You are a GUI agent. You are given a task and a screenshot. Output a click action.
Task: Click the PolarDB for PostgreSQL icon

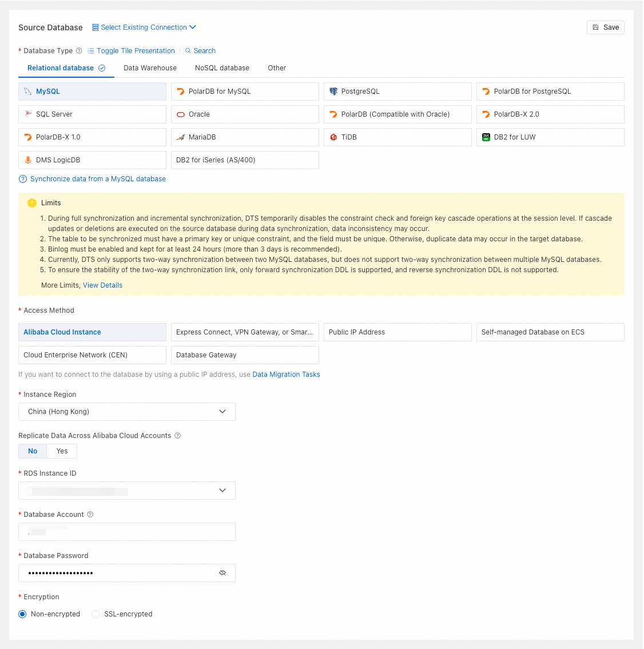click(x=486, y=91)
